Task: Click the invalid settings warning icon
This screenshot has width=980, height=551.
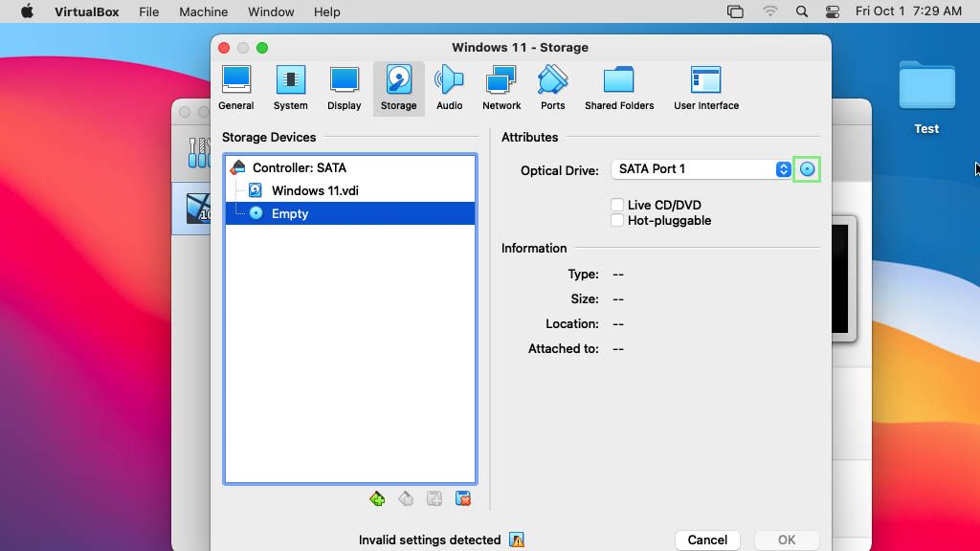Action: pyautogui.click(x=516, y=540)
